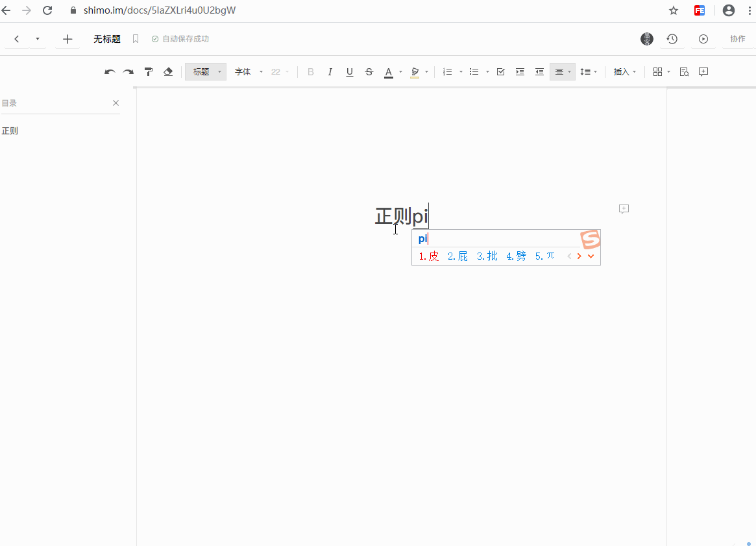Image resolution: width=756 pixels, height=546 pixels.
Task: Select IME candidate 4 劈
Action: pos(516,256)
